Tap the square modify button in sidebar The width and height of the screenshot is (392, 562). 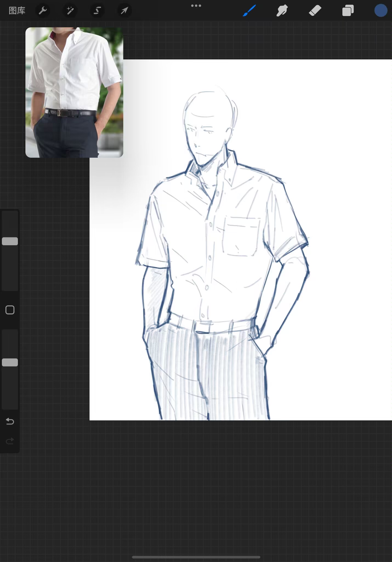[x=10, y=310]
